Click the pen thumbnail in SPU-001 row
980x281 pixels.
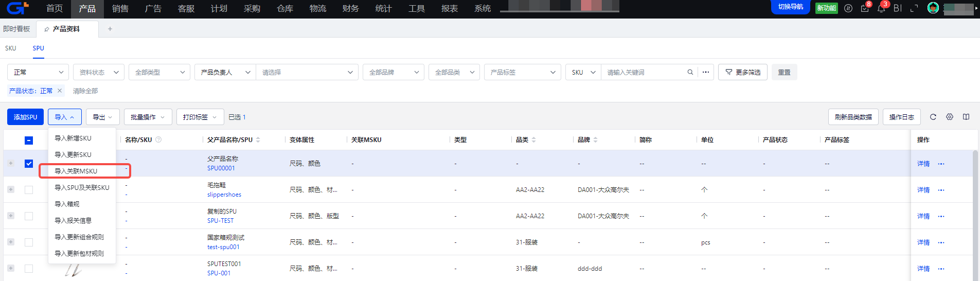coord(73,270)
